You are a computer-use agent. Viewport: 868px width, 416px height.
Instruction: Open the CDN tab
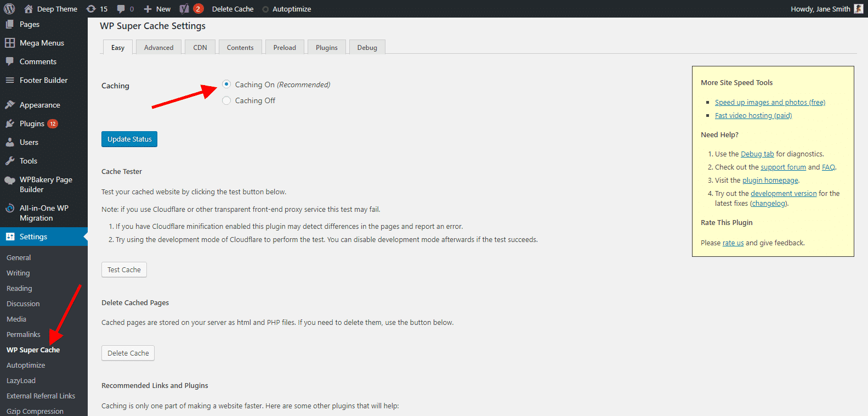point(200,47)
